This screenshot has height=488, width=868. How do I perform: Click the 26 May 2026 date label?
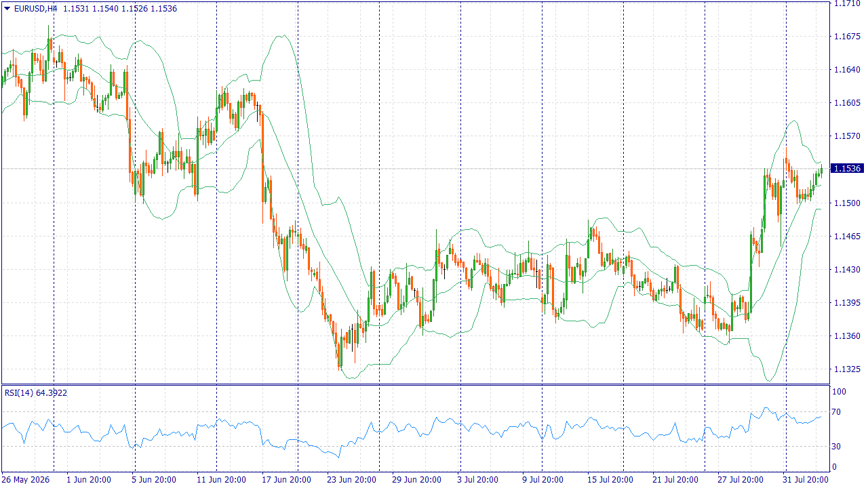coord(26,480)
